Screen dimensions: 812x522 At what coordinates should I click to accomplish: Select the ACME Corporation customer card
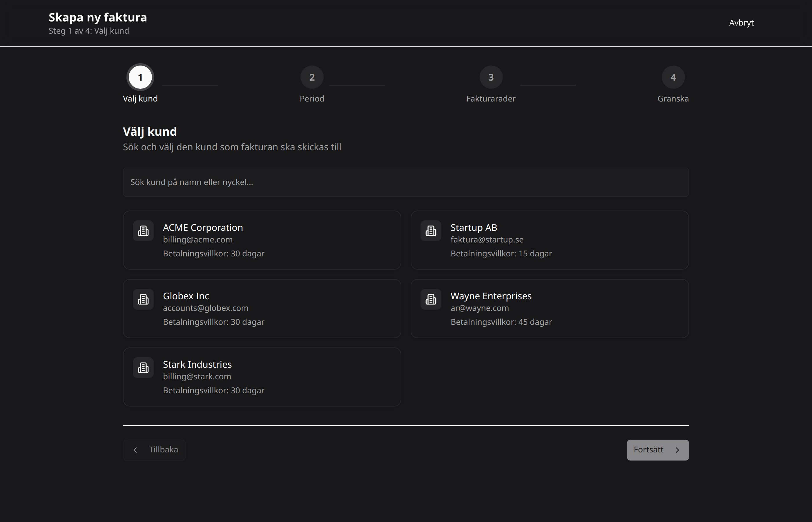[262, 240]
